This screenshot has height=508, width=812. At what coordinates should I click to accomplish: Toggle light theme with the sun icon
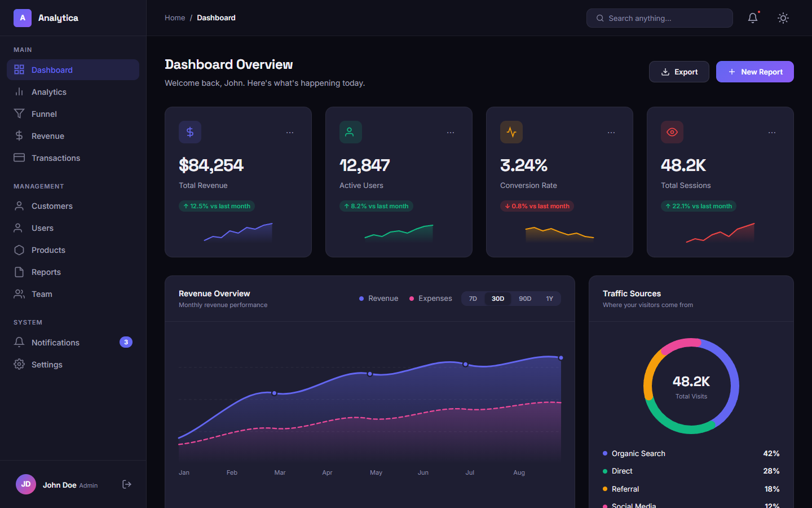pos(783,18)
